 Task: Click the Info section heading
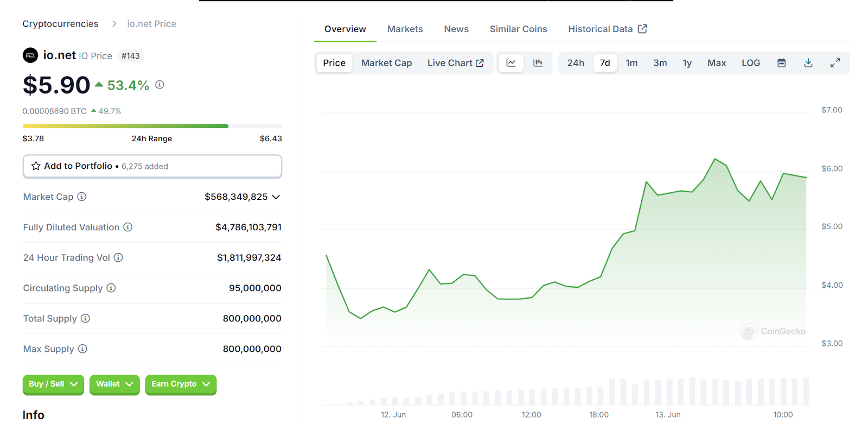pos(33,415)
